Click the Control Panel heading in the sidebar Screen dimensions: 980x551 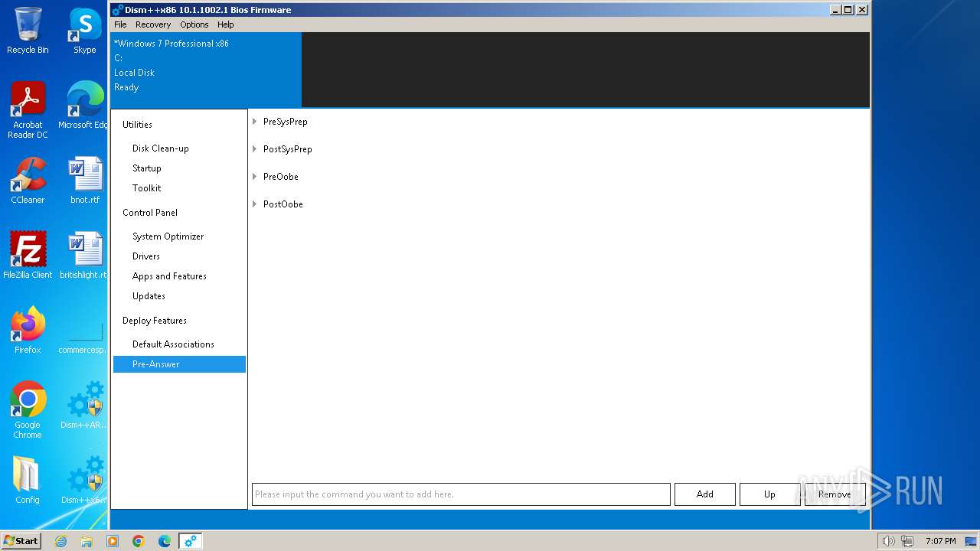click(150, 213)
